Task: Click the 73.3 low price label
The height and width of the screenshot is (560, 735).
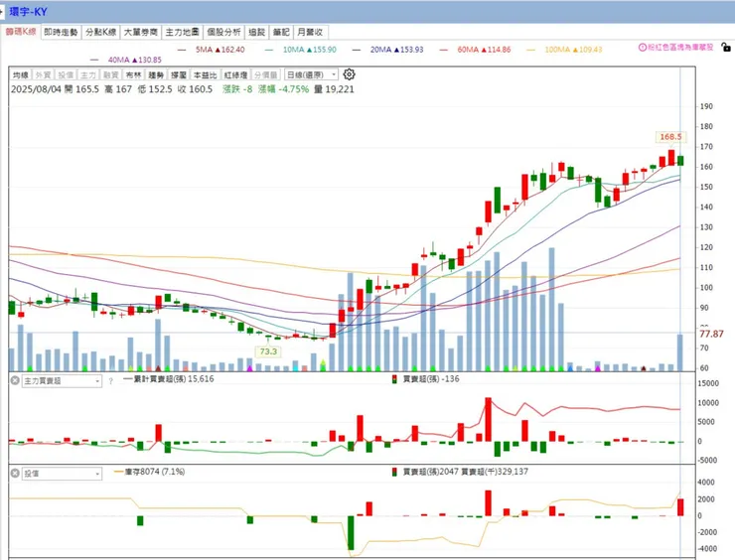Action: pos(268,351)
